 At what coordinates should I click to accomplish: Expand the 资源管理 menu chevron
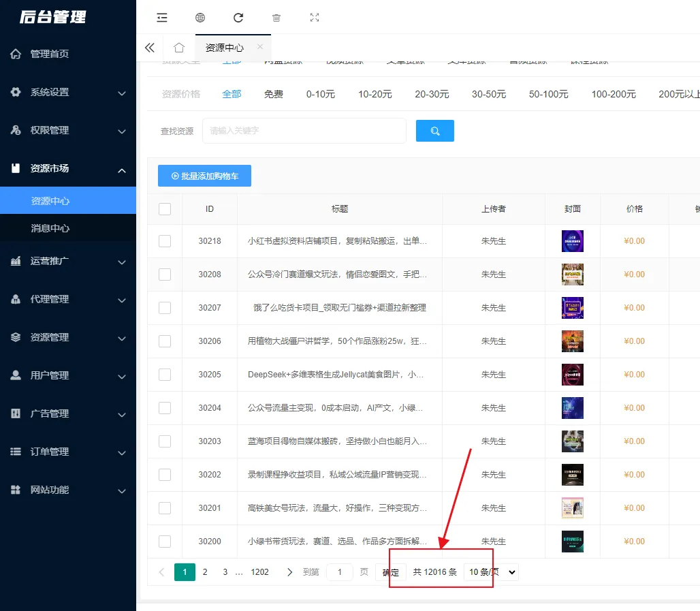(121, 339)
